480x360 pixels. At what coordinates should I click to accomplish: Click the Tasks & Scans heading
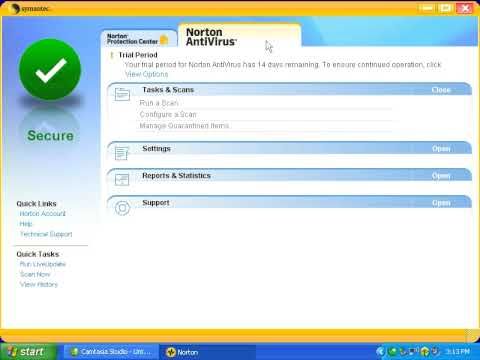[x=168, y=90]
